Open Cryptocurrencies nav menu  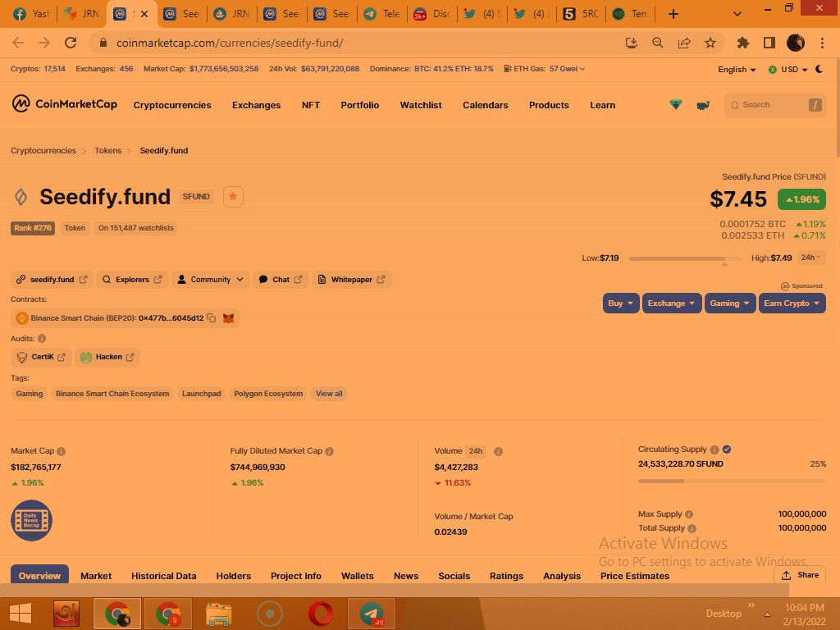[172, 105]
